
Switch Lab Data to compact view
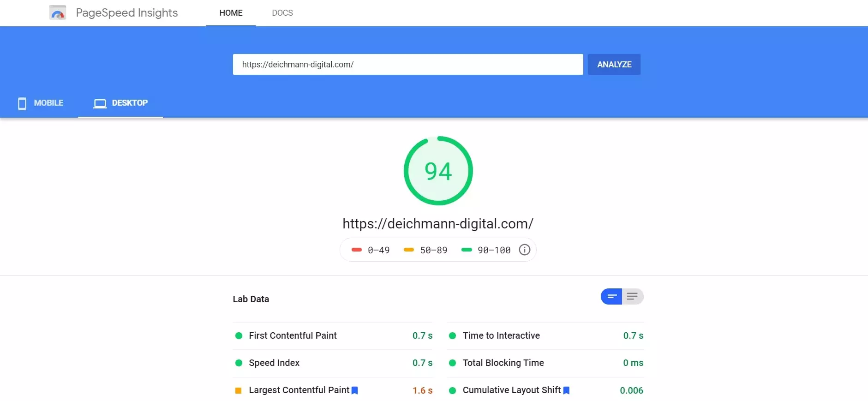[611, 297]
